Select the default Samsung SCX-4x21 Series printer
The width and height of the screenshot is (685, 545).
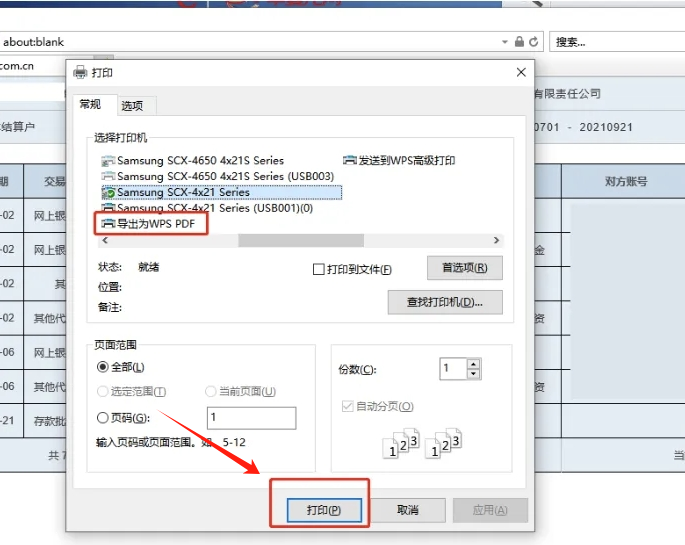[183, 192]
